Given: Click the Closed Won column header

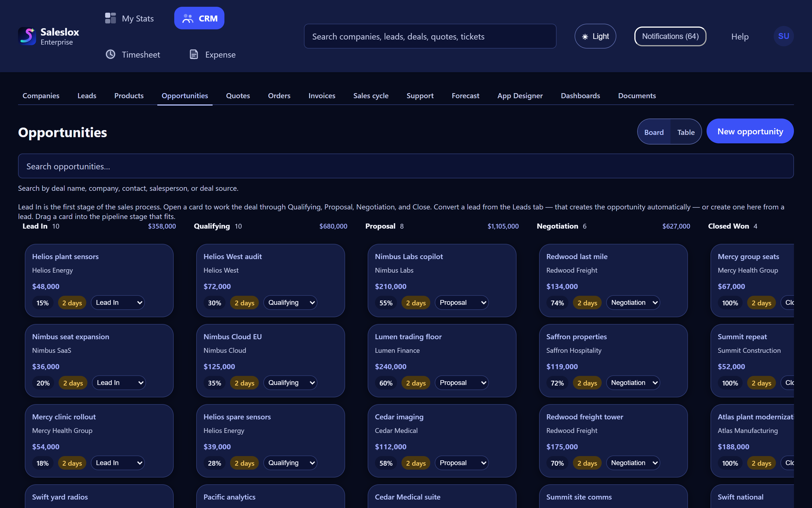Looking at the screenshot, I should (729, 226).
